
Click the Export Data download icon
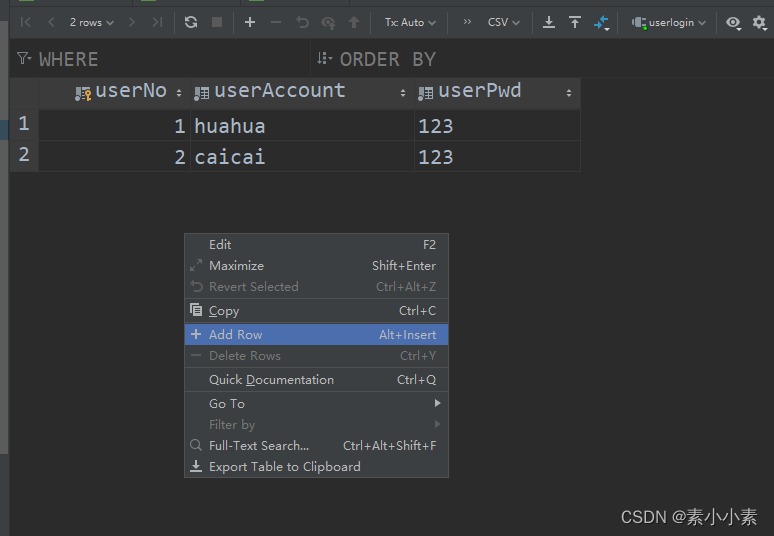click(x=549, y=22)
